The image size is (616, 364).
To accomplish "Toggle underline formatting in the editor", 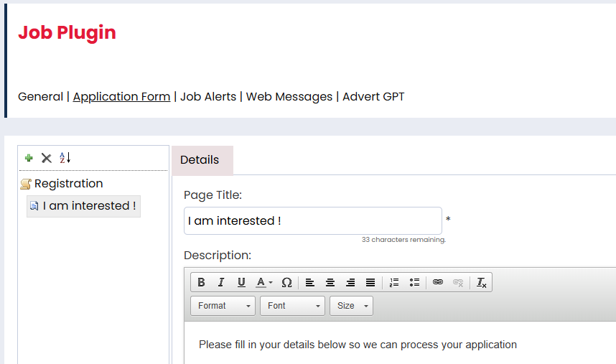I will [241, 283].
